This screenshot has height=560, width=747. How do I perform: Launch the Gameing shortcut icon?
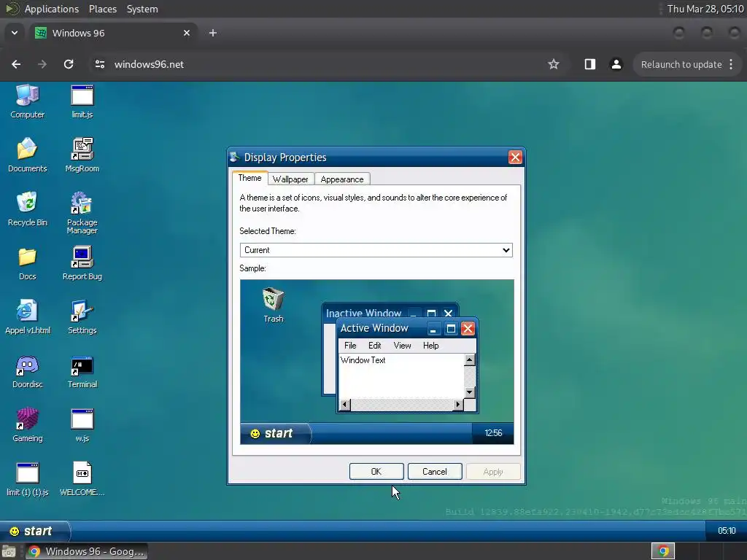pyautogui.click(x=27, y=425)
